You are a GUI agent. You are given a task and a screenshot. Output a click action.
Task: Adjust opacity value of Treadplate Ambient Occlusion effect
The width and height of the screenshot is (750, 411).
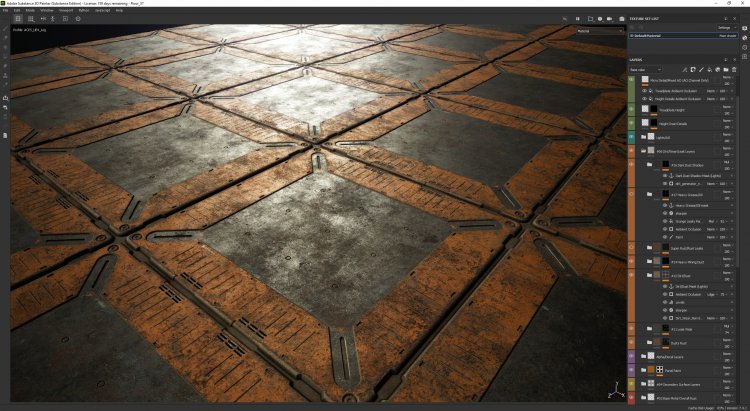pyautogui.click(x=723, y=91)
